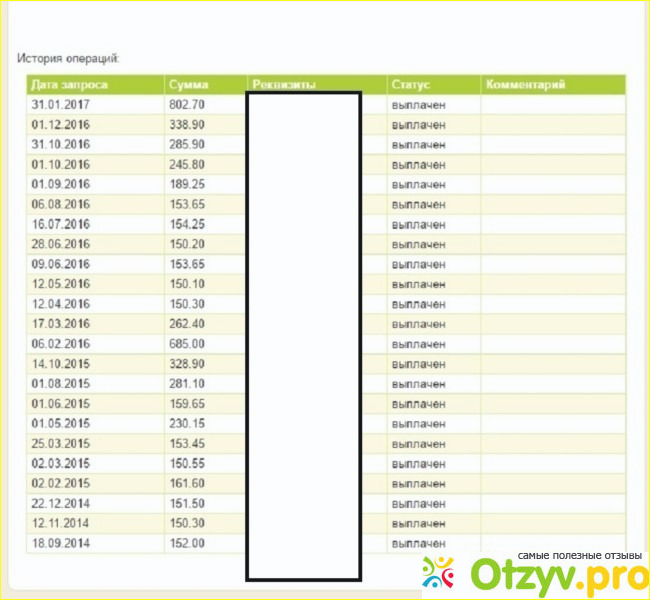Screen dimensions: 650x600
Task: Select the 'Статус' column header
Action: (411, 85)
